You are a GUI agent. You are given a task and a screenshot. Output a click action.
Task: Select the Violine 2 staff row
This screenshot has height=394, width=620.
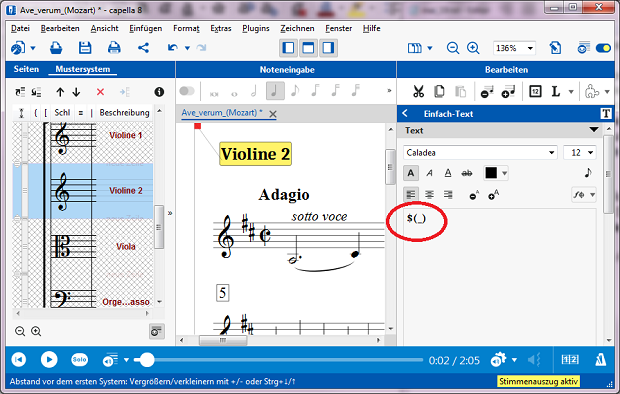click(x=83, y=191)
